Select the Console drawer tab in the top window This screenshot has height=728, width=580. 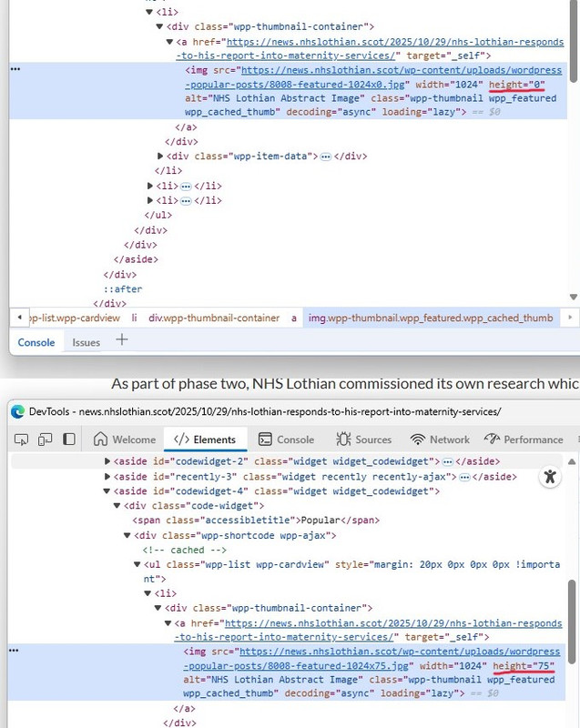[36, 343]
